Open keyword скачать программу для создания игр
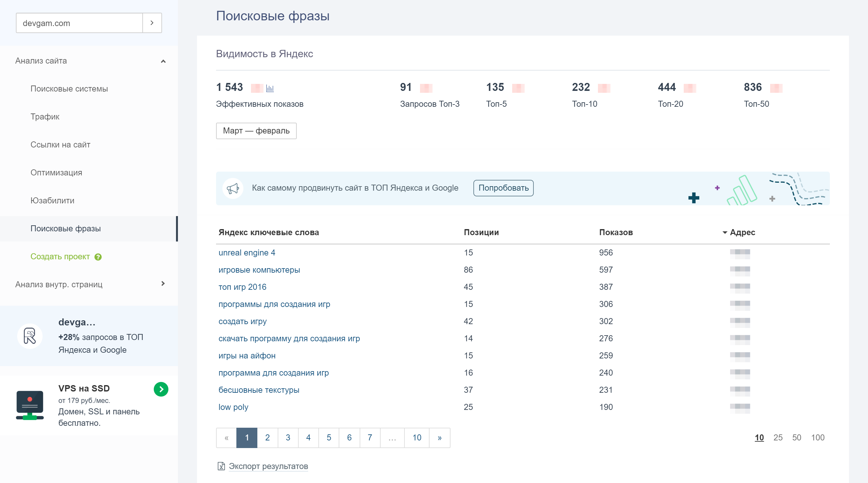868x483 pixels. coord(289,338)
